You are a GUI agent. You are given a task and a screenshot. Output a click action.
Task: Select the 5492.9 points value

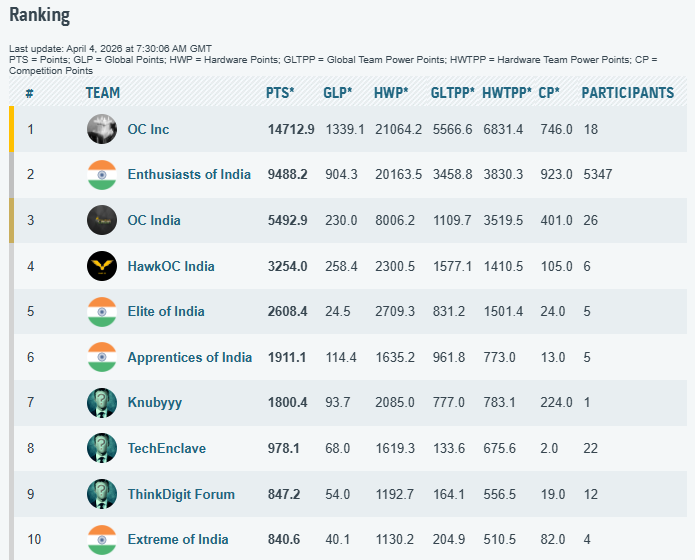288,220
